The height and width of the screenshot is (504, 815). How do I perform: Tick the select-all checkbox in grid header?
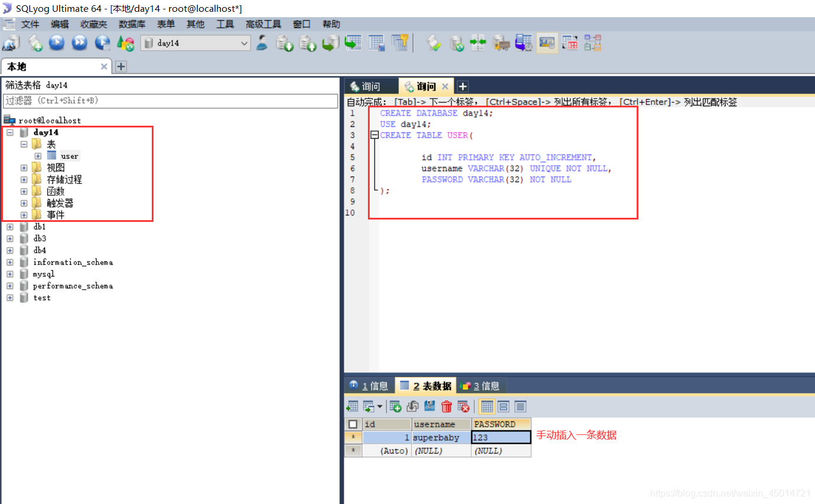point(353,424)
